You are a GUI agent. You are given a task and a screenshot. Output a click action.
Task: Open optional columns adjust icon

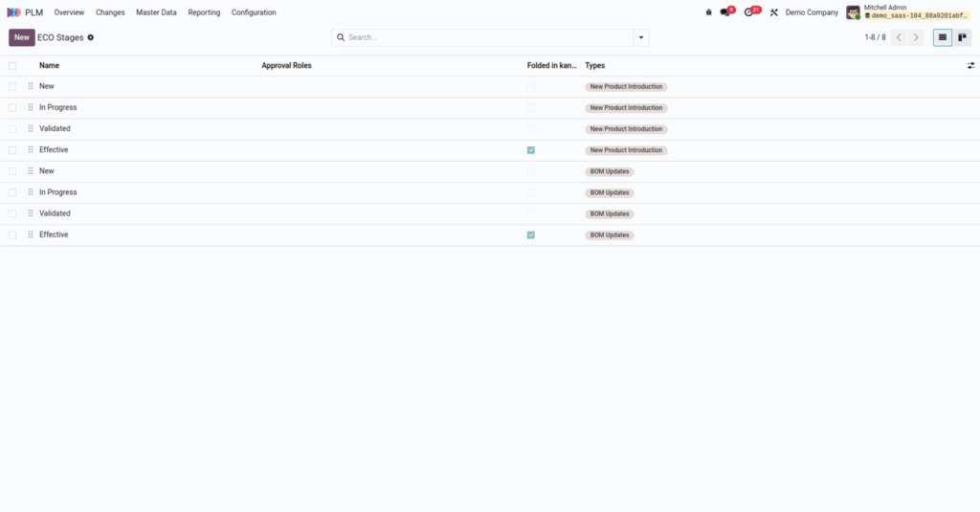[970, 66]
